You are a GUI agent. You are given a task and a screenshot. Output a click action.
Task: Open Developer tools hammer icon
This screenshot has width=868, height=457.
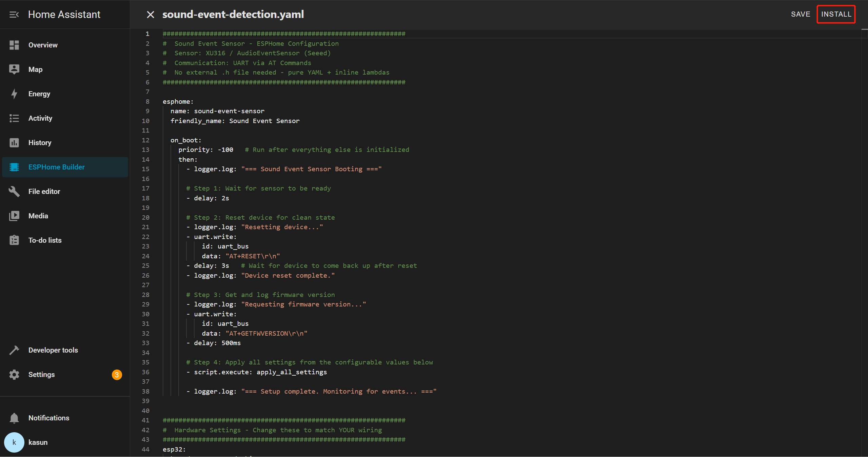tap(14, 350)
